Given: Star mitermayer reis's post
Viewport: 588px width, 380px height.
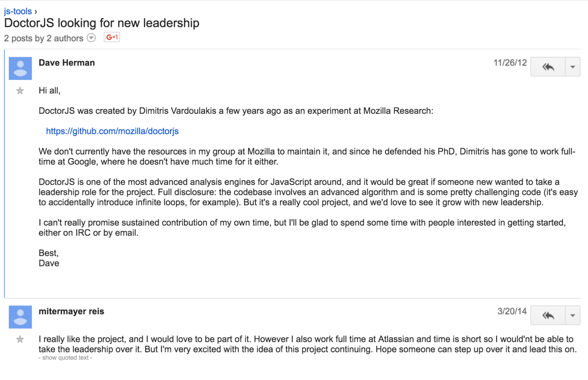Looking at the screenshot, I should tap(20, 340).
